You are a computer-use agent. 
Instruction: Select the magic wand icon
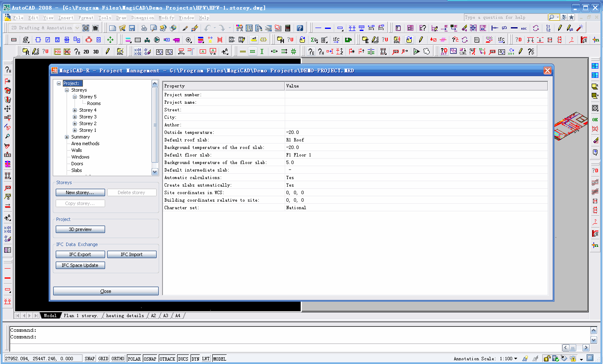(580, 28)
